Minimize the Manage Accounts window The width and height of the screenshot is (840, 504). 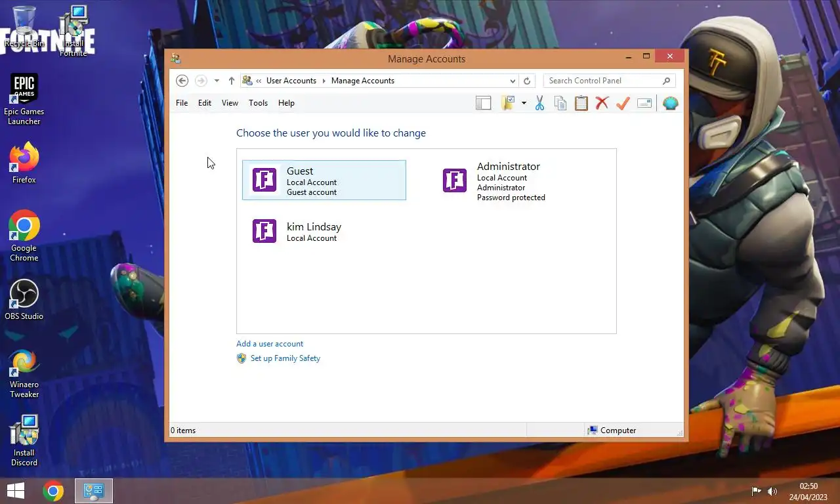point(628,57)
